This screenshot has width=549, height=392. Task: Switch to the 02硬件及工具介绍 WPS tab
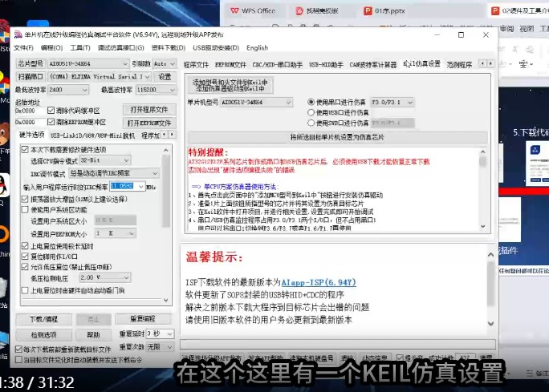[519, 11]
